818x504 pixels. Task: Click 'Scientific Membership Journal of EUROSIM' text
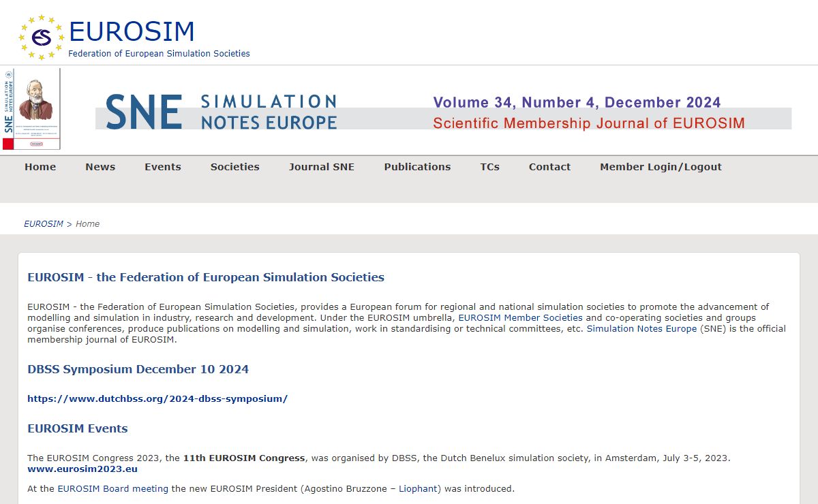589,123
